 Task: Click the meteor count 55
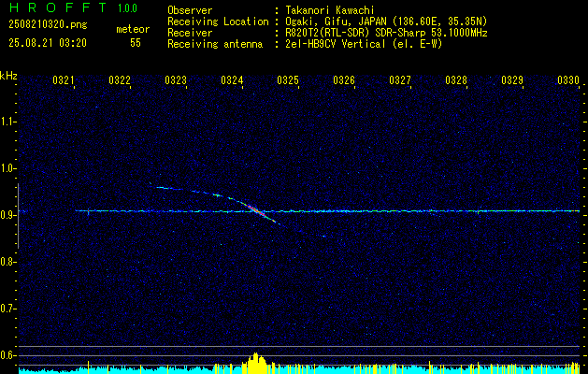click(x=136, y=43)
